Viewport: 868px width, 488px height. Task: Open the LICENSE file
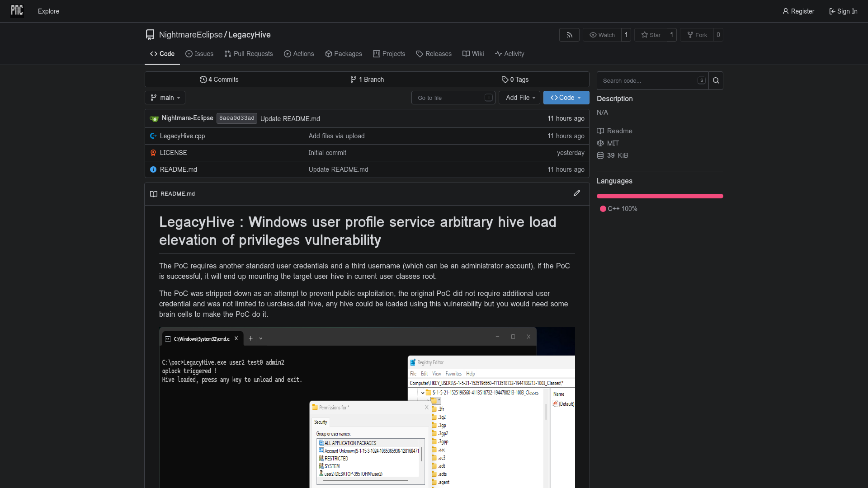click(173, 153)
